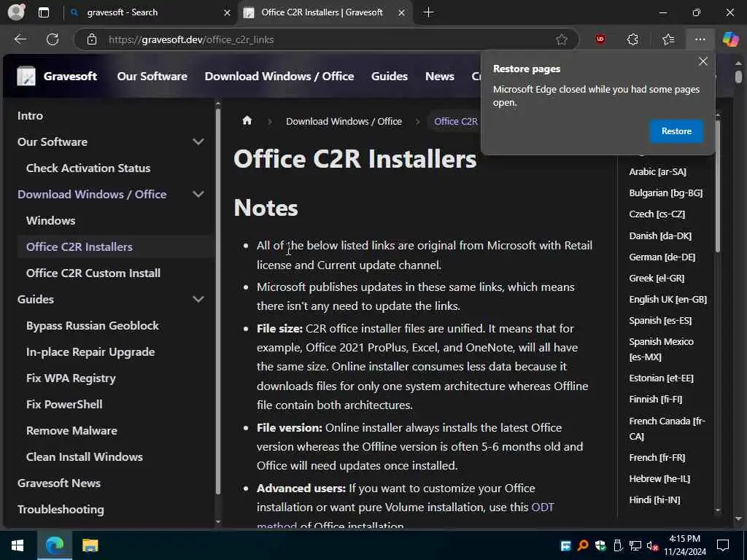Open Microsoft Edge from taskbar

click(54, 545)
